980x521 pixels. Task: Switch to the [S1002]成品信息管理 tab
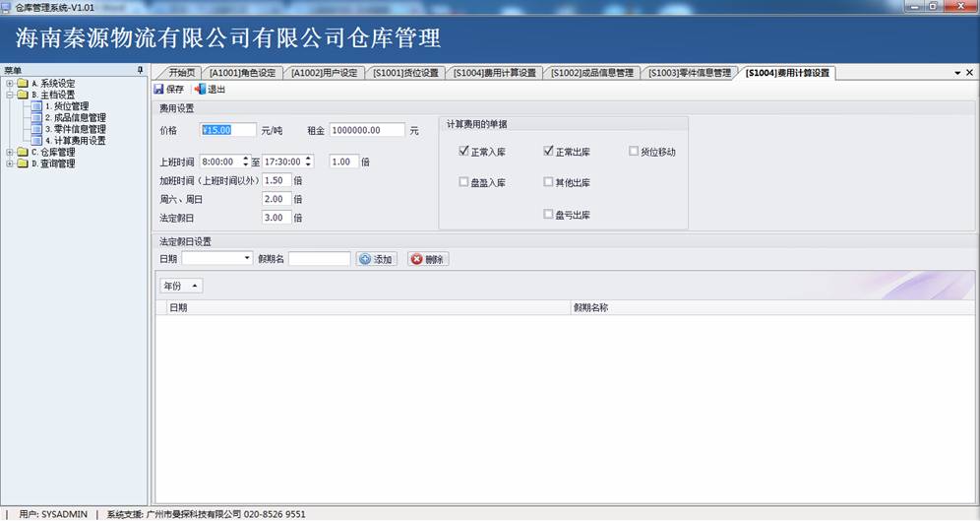(592, 73)
